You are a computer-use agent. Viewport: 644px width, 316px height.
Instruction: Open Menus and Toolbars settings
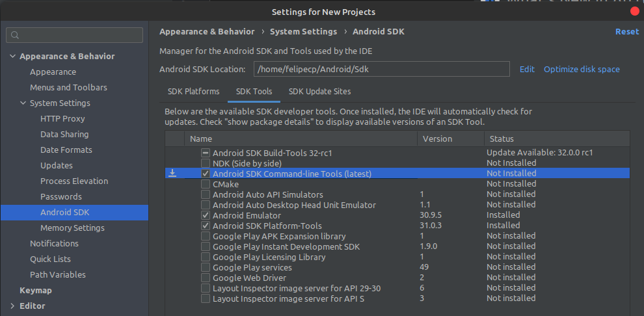pos(68,87)
